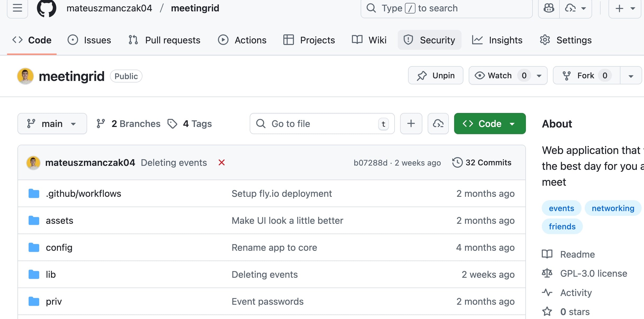Open the dropdown arrow next to Fork
The height and width of the screenshot is (319, 644).
[x=631, y=76]
